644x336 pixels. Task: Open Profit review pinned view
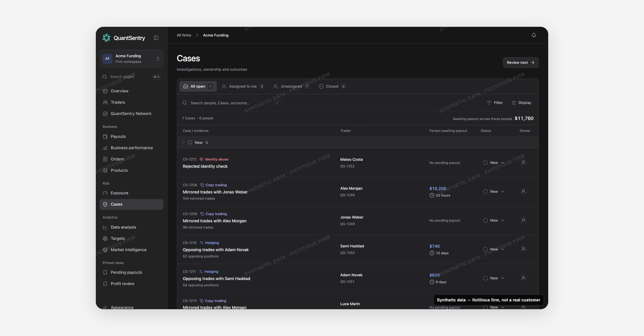click(131, 283)
